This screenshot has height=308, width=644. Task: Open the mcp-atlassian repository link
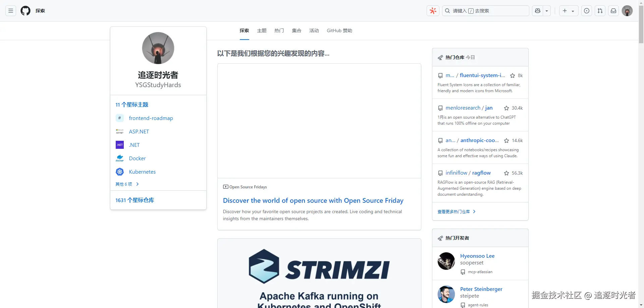tap(480, 272)
